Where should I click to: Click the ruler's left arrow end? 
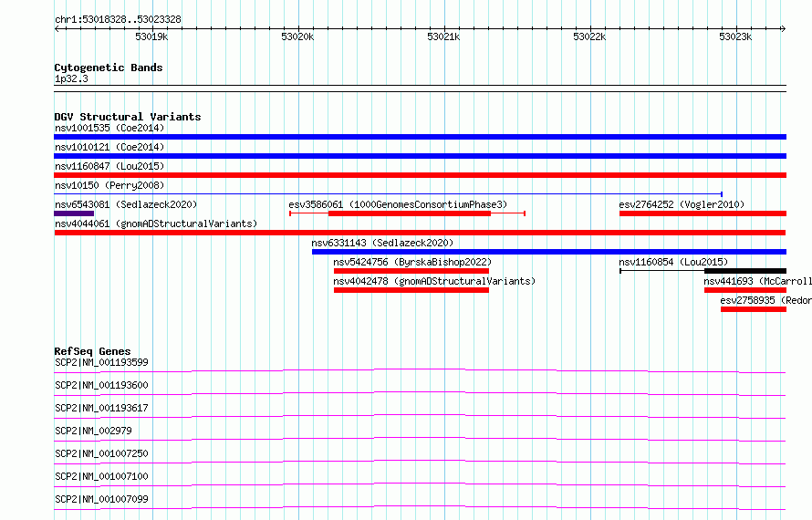click(57, 29)
